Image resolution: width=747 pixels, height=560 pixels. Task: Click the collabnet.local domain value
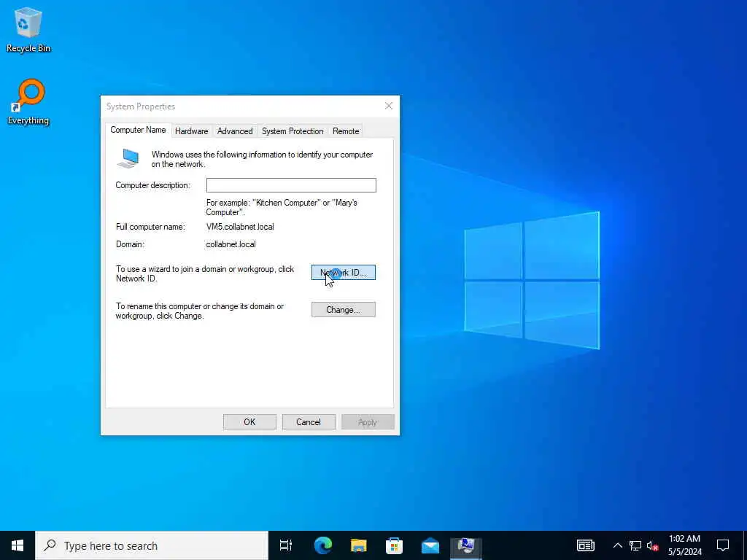coord(231,244)
